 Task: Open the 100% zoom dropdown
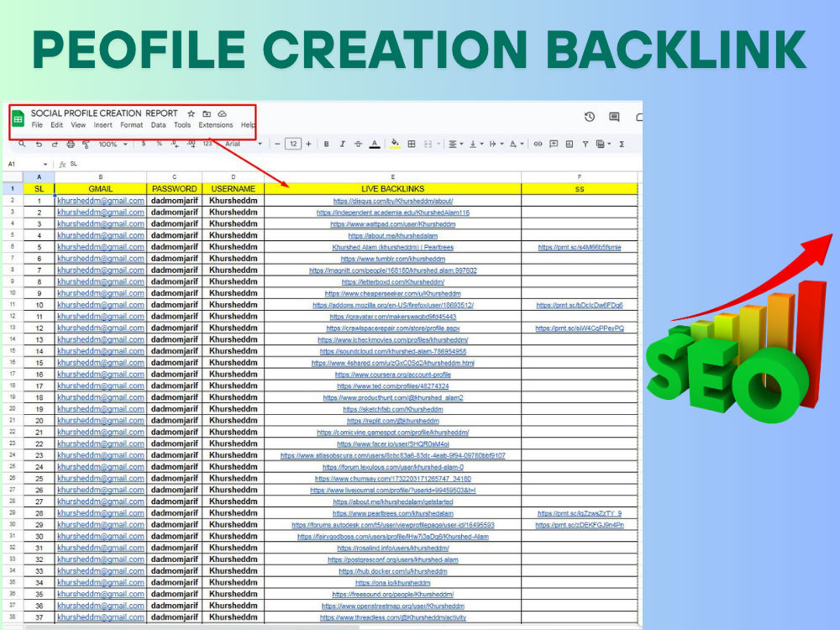click(x=113, y=144)
